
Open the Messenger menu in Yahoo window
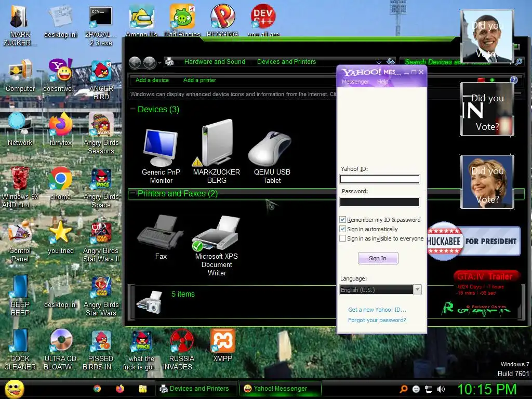click(355, 82)
